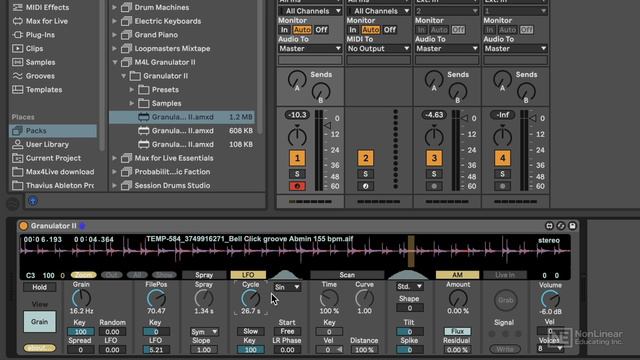Solo track 4
The width and height of the screenshot is (640, 360).
click(502, 174)
